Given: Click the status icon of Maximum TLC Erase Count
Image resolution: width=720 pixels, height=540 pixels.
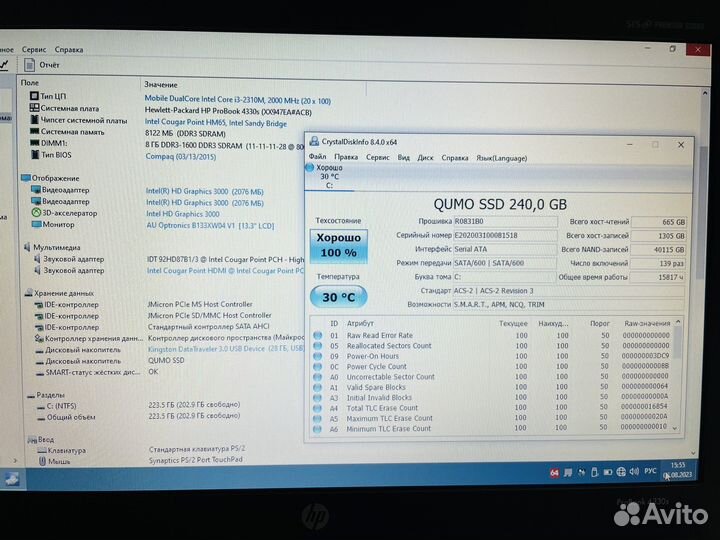Looking at the screenshot, I should [x=317, y=418].
